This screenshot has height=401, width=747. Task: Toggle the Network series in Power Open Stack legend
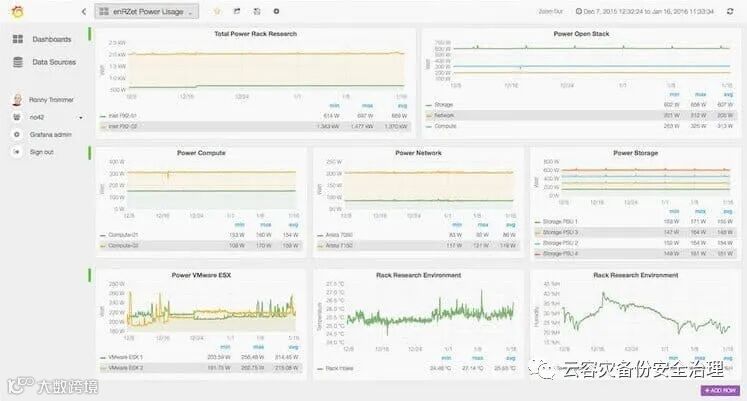coord(444,116)
